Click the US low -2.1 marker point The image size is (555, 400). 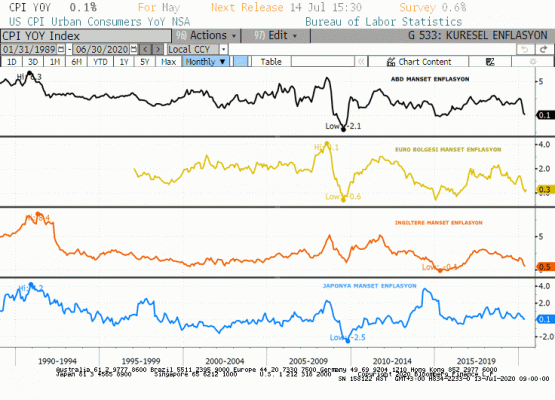coord(343,130)
